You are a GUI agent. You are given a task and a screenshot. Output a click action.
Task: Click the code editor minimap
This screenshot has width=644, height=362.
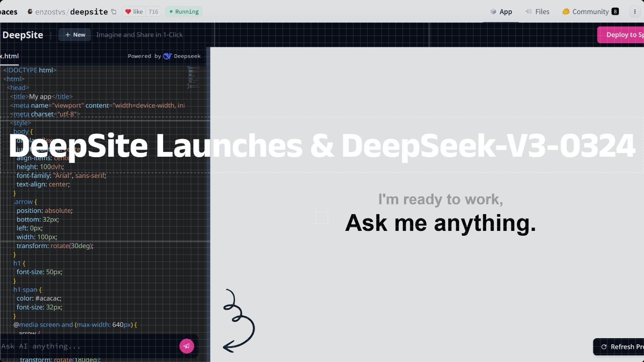tap(194, 78)
